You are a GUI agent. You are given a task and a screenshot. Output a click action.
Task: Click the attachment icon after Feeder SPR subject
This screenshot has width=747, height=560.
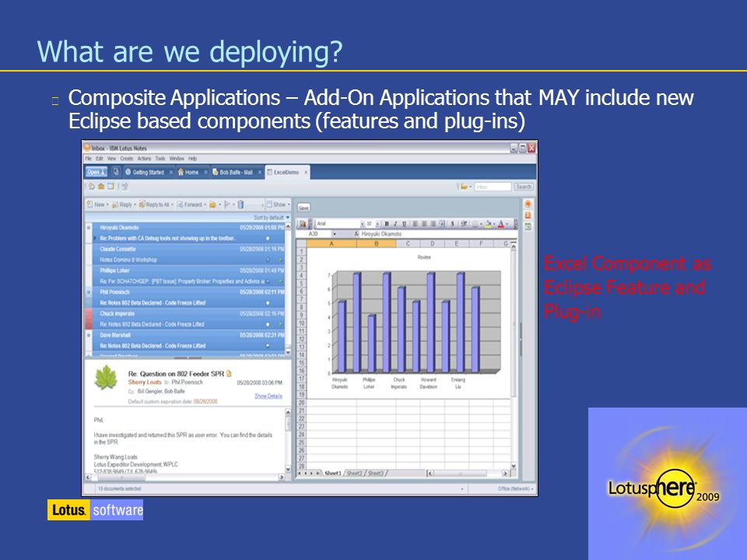pyautogui.click(x=229, y=374)
